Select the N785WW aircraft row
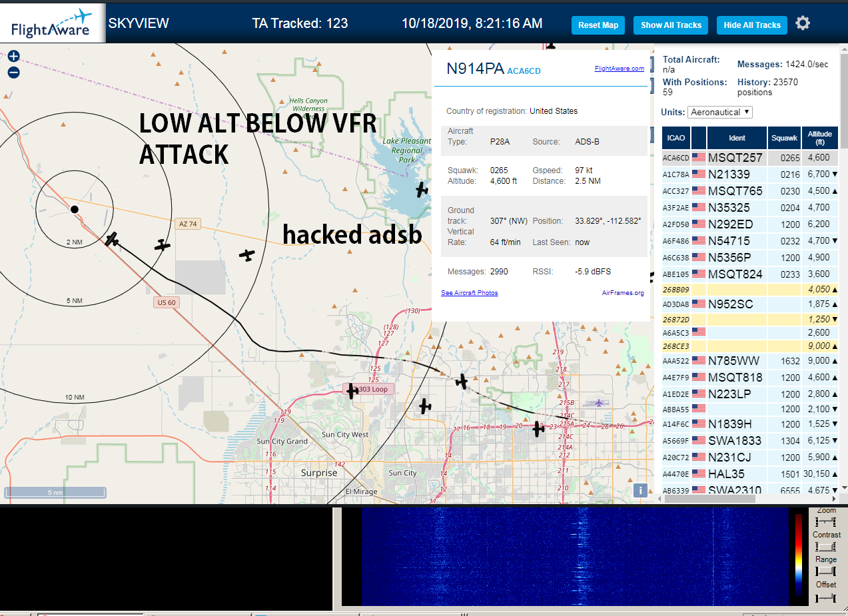848x616 pixels. pos(750,361)
